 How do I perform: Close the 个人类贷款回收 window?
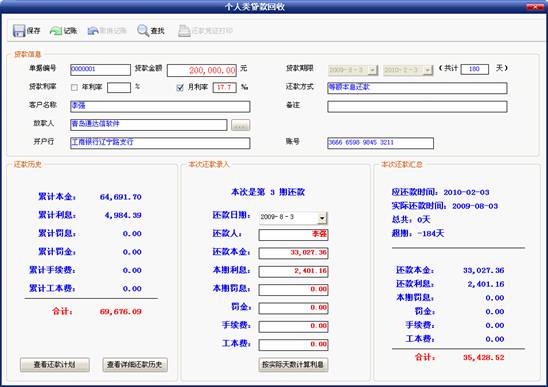[535, 6]
